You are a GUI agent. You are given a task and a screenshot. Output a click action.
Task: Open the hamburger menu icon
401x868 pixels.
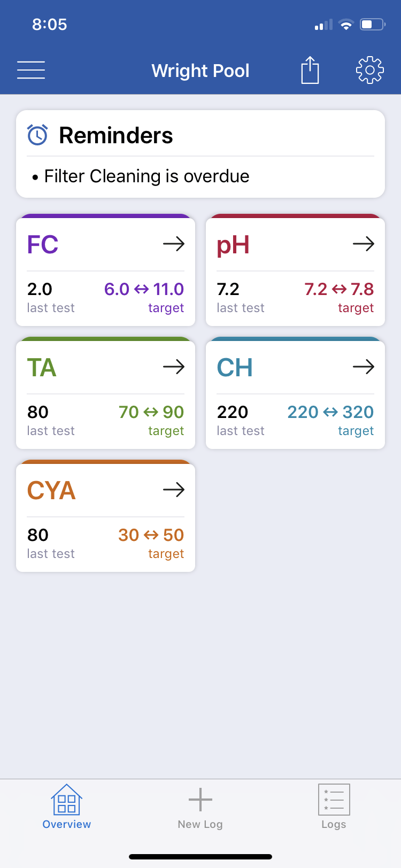click(31, 70)
